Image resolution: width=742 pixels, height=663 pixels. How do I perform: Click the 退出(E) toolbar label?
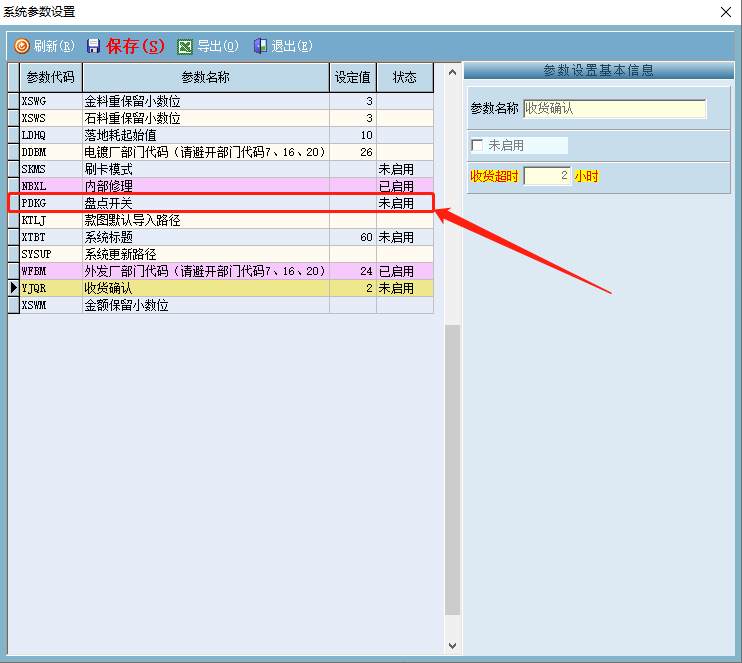point(292,46)
